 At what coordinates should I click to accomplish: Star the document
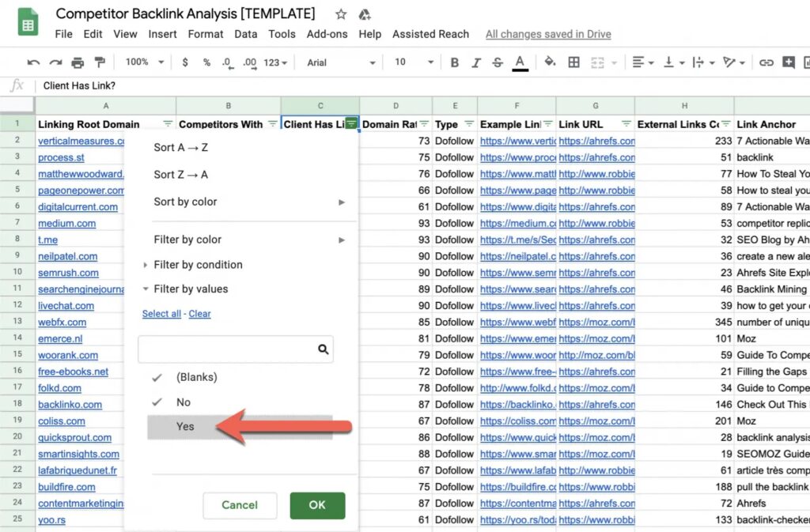click(341, 14)
